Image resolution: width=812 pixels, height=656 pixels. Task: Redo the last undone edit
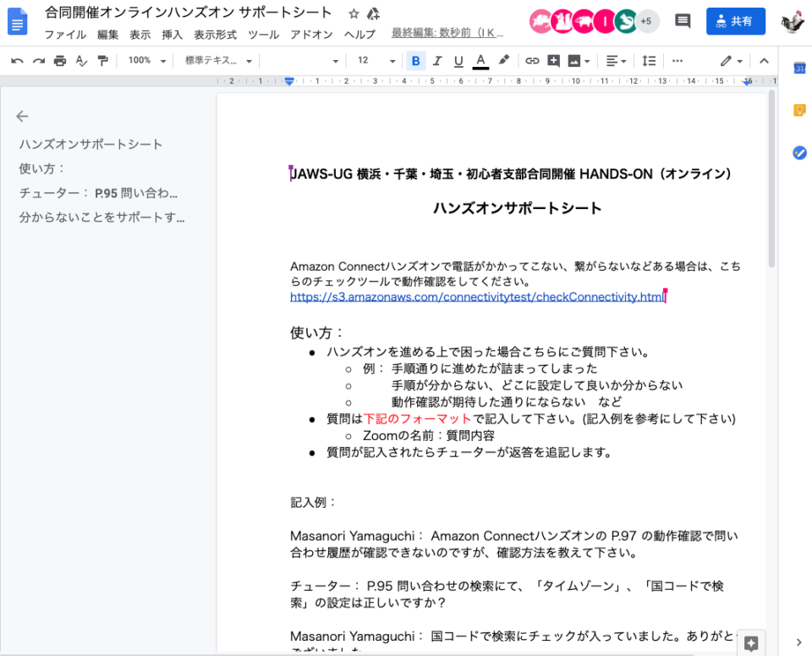pyautogui.click(x=39, y=61)
